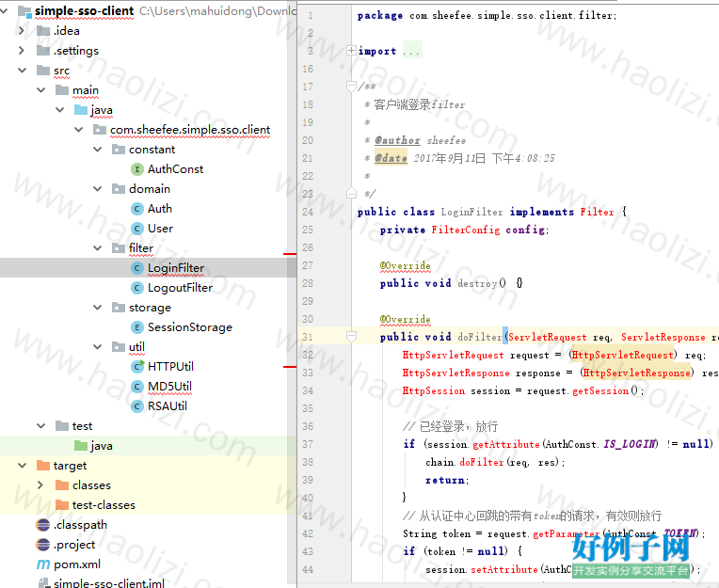Open the .project file
The width and height of the screenshot is (719, 588).
pyautogui.click(x=74, y=545)
